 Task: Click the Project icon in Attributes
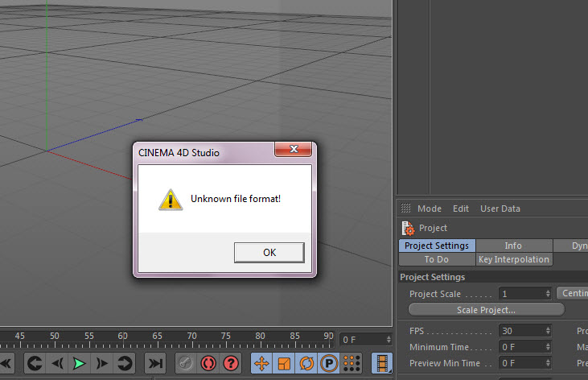tap(408, 228)
